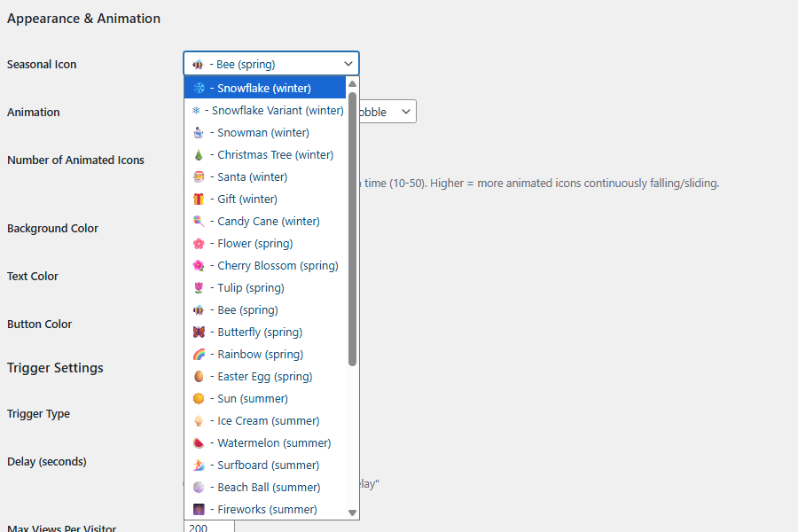This screenshot has width=798, height=532.
Task: Click the Text Color label
Action: (x=33, y=277)
